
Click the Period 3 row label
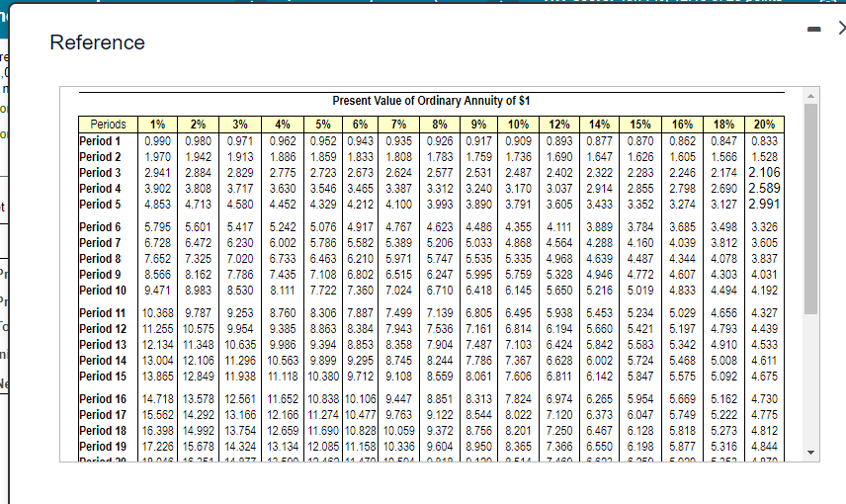click(x=100, y=173)
